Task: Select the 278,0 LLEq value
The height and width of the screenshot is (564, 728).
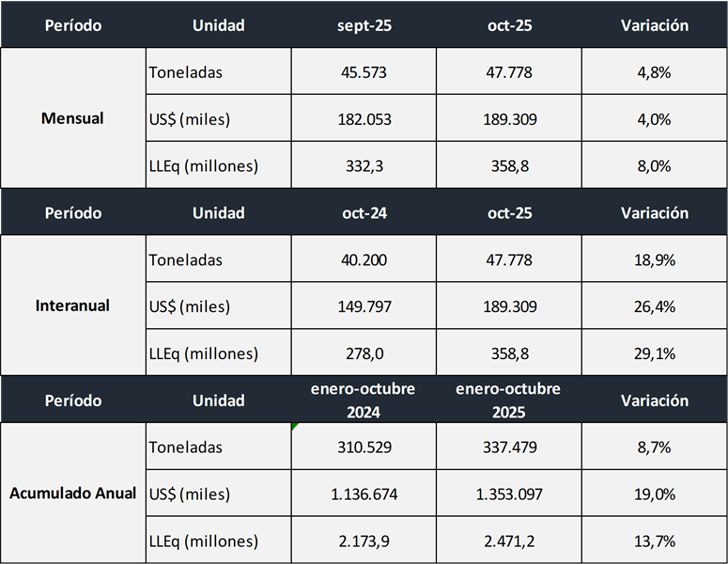Action: coord(364,353)
